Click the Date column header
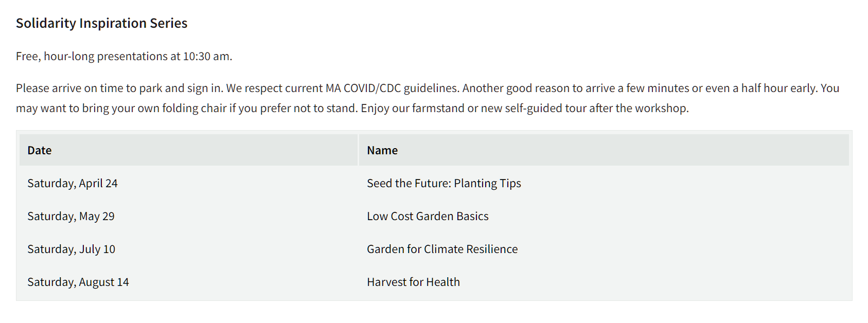 pos(40,150)
